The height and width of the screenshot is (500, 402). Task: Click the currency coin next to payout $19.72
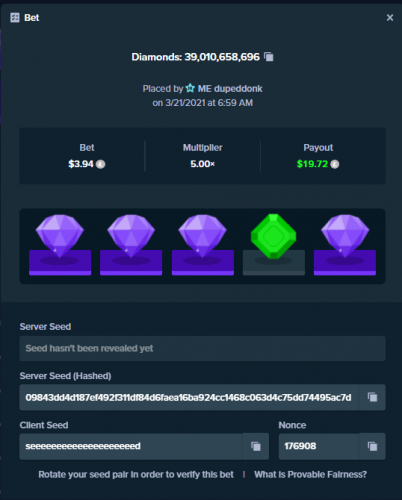tap(335, 164)
